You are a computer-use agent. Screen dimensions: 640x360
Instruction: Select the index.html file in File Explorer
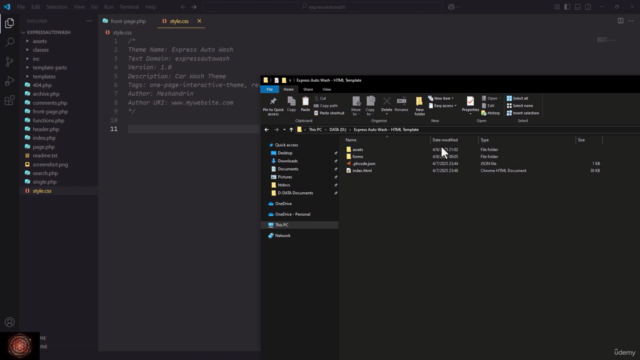[362, 171]
